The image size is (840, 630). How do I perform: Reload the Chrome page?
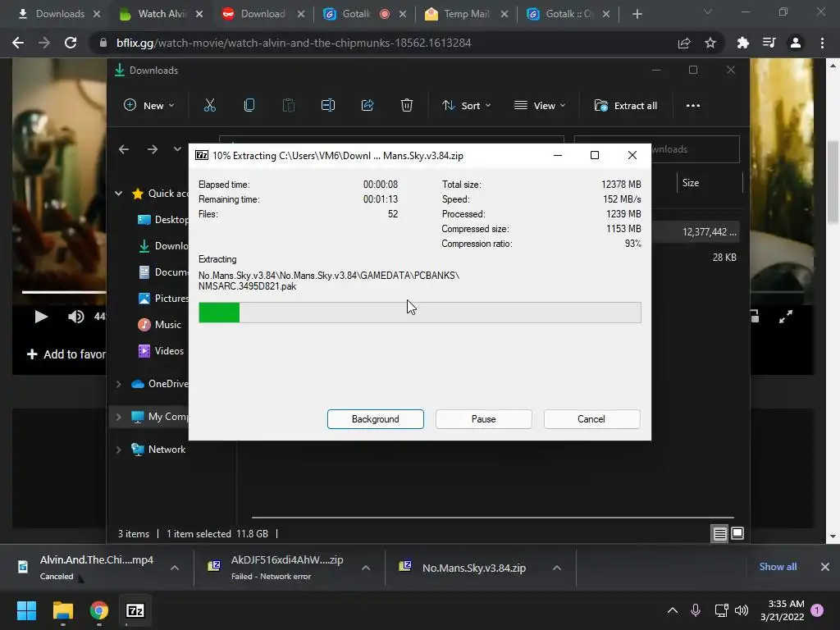coord(71,43)
